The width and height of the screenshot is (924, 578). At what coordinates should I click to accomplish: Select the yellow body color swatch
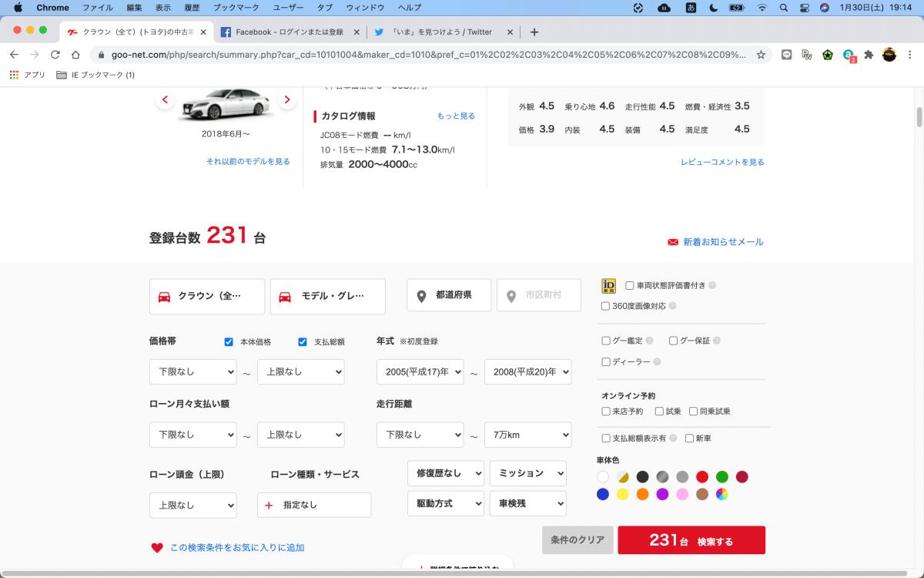click(x=623, y=495)
